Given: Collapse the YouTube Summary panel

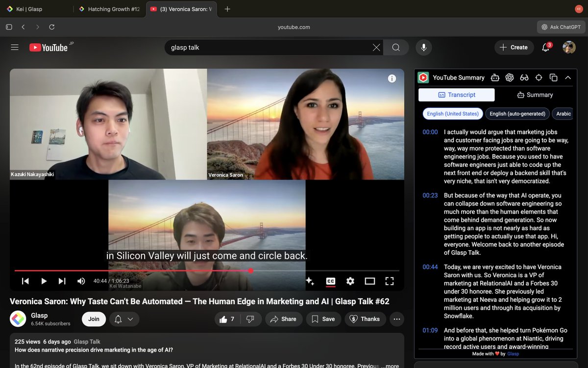Looking at the screenshot, I should pyautogui.click(x=568, y=78).
